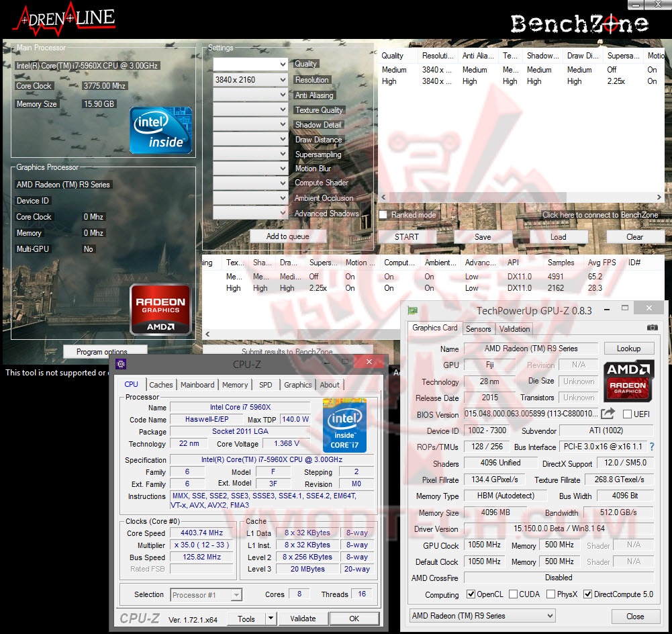
Task: Click the CPU-Z window title icon
Action: click(121, 365)
